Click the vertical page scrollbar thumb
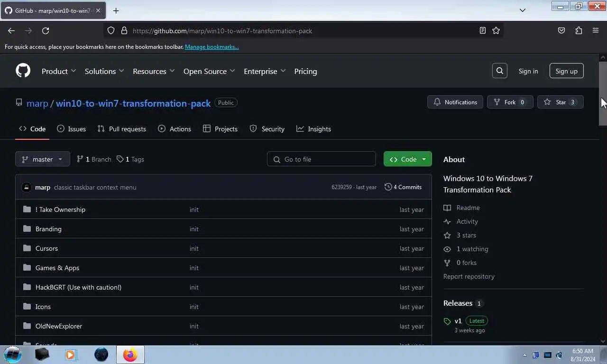The width and height of the screenshot is (607, 364). (603, 93)
